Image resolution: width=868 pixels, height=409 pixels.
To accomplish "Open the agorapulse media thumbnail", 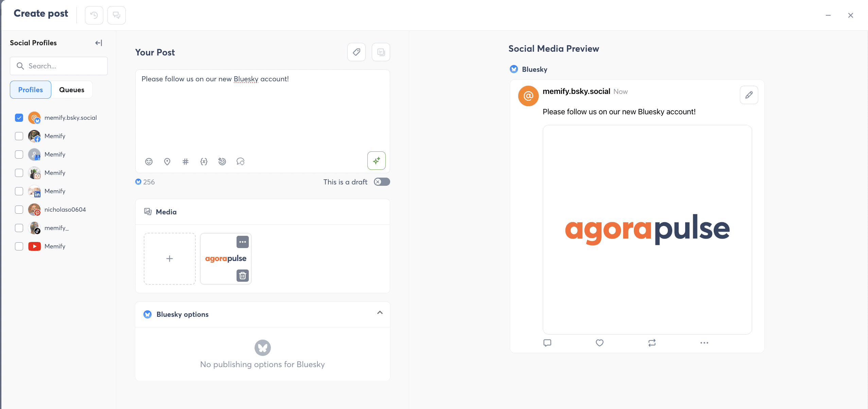I will click(x=226, y=259).
